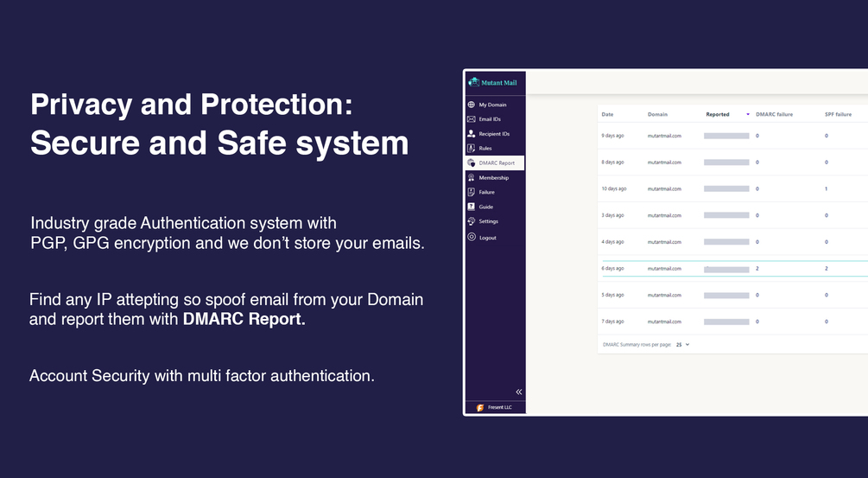Screen dimensions: 868x478
Task: Open My Domain menu item
Action: (494, 105)
